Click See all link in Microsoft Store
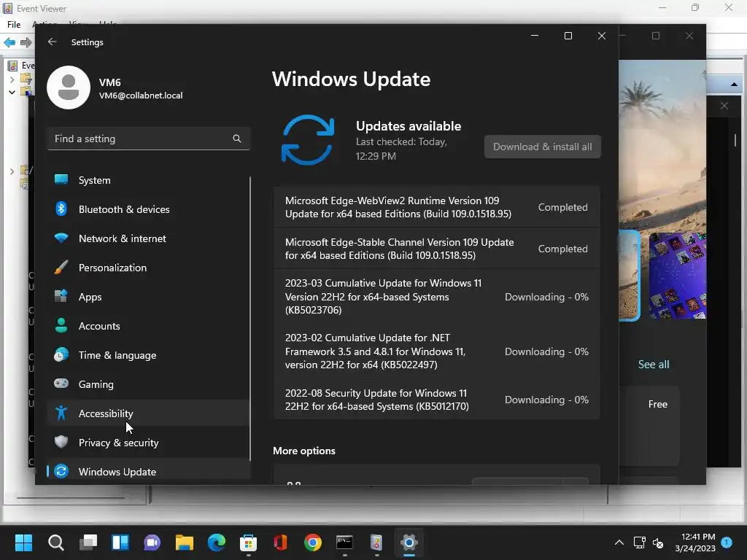Viewport: 747px width, 560px height. coord(653,365)
